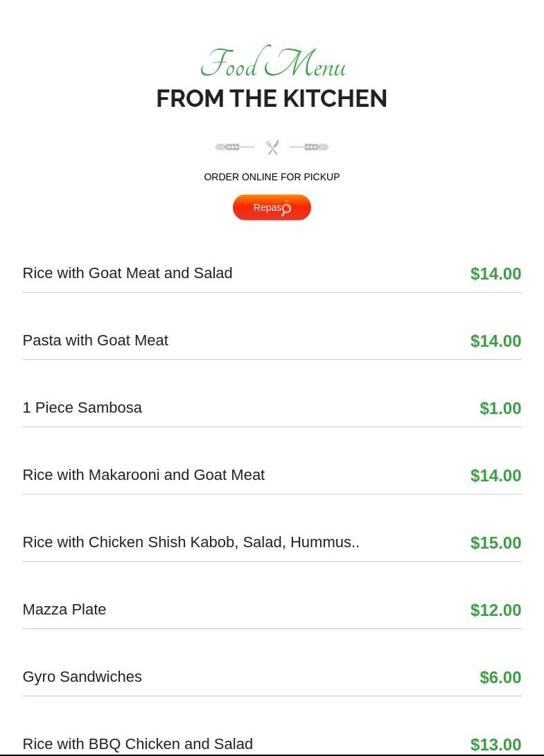Choose the Gyro Sandwiches item

[x=82, y=677]
